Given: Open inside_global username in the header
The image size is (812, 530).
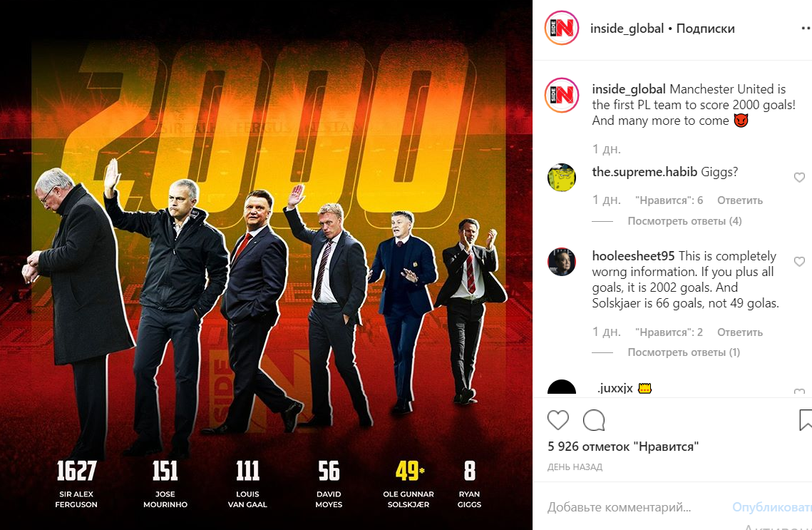Looking at the screenshot, I should pyautogui.click(x=627, y=29).
